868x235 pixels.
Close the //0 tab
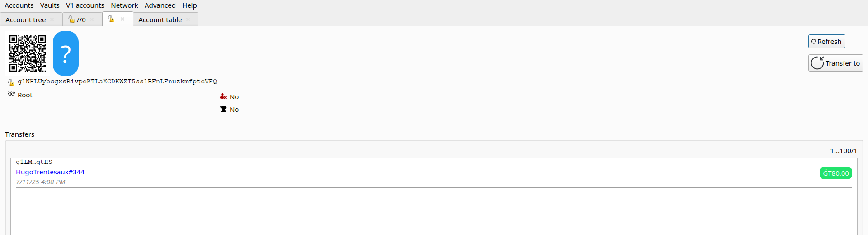point(92,19)
